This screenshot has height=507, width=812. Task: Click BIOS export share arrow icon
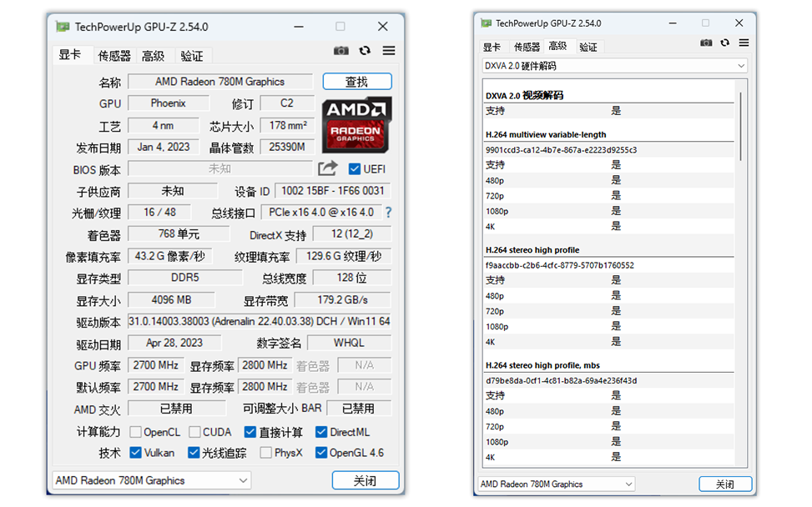coord(327,168)
